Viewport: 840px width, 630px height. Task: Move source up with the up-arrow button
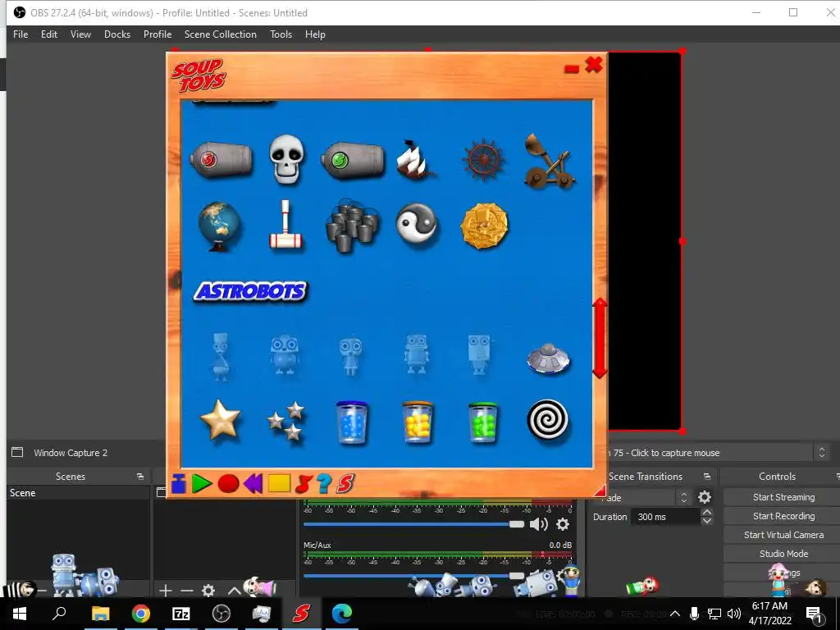point(234,591)
